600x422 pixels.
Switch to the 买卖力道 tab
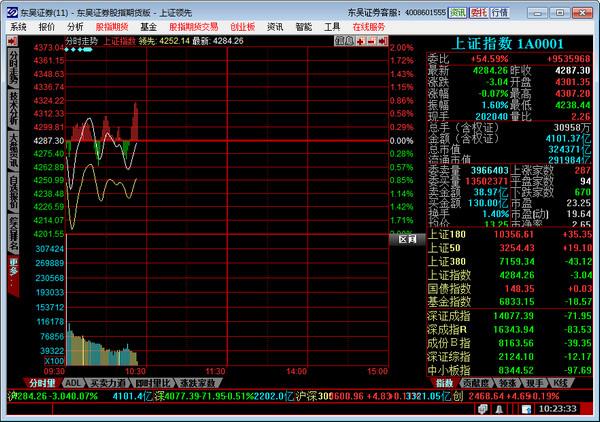108,383
